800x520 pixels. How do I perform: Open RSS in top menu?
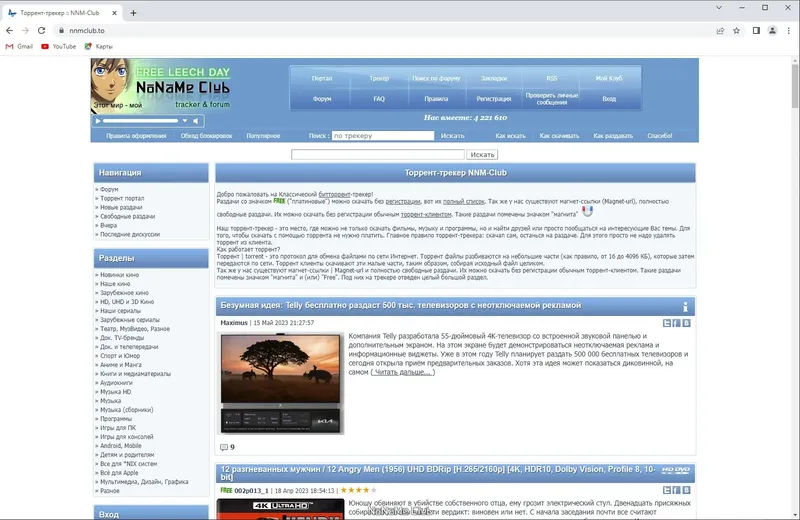click(x=552, y=79)
